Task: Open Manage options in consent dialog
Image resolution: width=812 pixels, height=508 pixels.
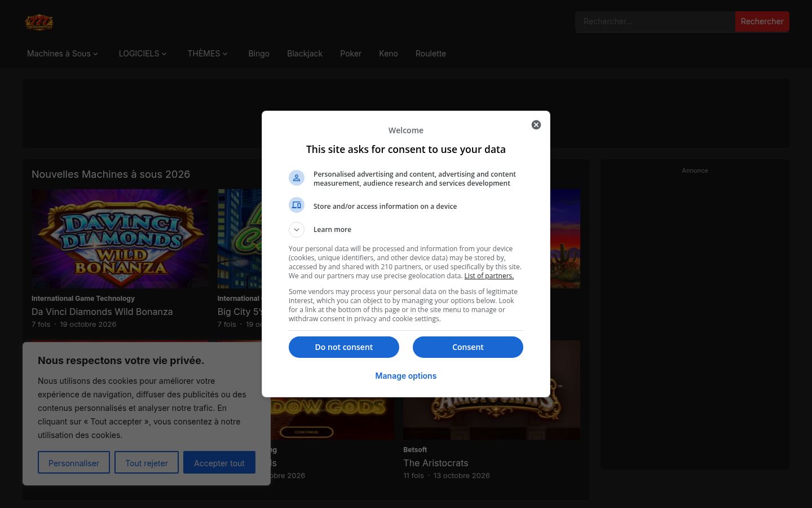Action: point(406,376)
